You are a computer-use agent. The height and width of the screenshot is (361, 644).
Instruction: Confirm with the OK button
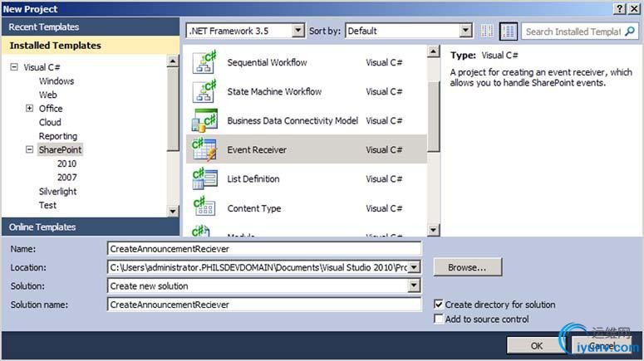point(537,346)
